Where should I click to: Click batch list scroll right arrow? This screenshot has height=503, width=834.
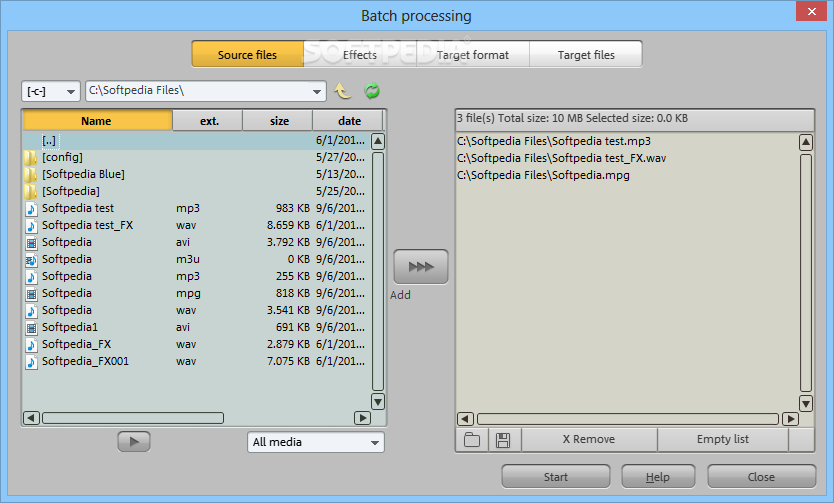pyautogui.click(x=790, y=419)
